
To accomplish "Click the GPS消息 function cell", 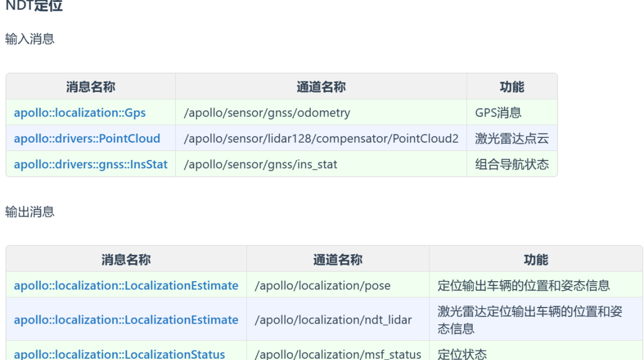I will click(x=498, y=113).
